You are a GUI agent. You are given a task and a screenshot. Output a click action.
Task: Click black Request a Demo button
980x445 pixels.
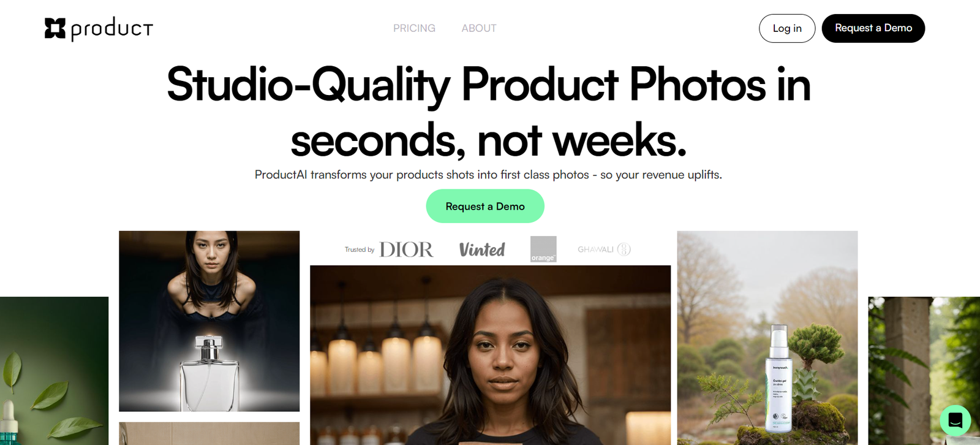coord(873,28)
